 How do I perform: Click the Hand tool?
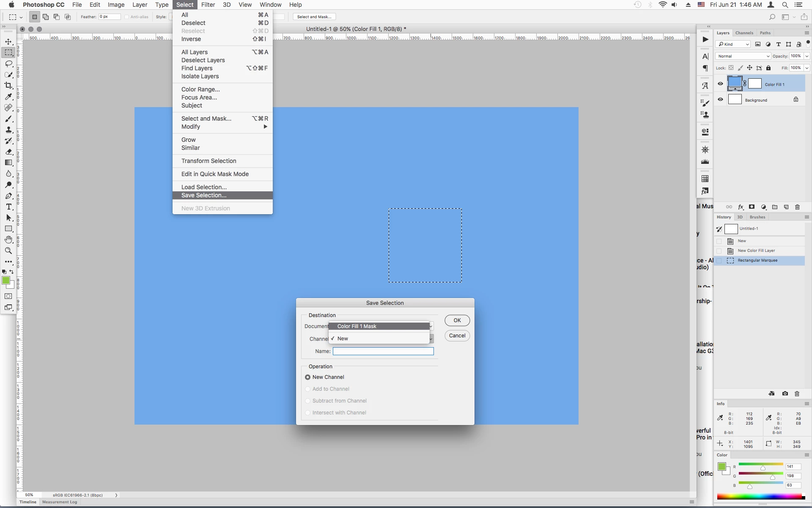coord(8,240)
